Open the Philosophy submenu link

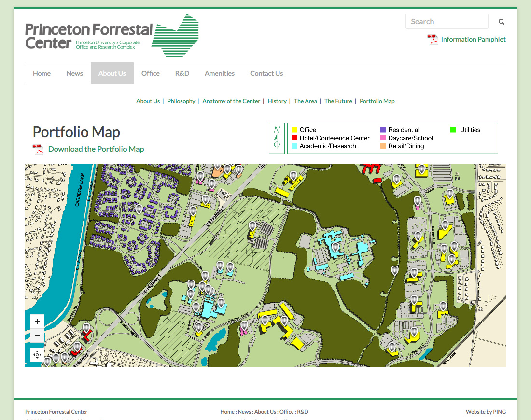[181, 101]
